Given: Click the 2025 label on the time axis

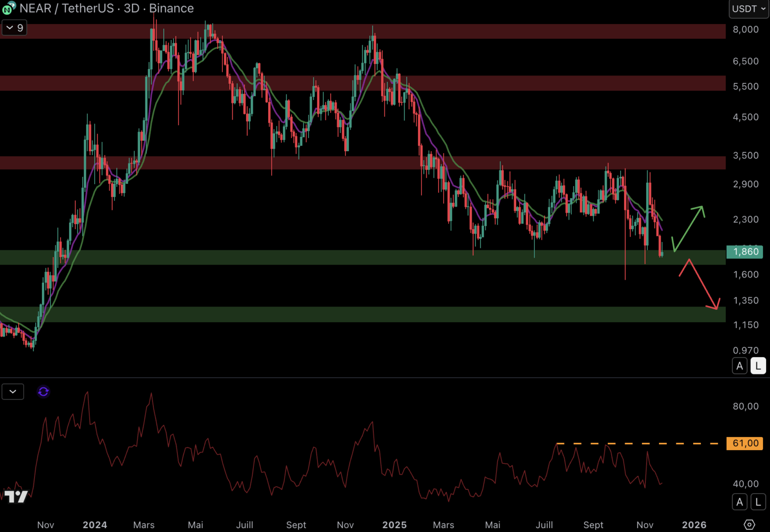Looking at the screenshot, I should click(394, 525).
